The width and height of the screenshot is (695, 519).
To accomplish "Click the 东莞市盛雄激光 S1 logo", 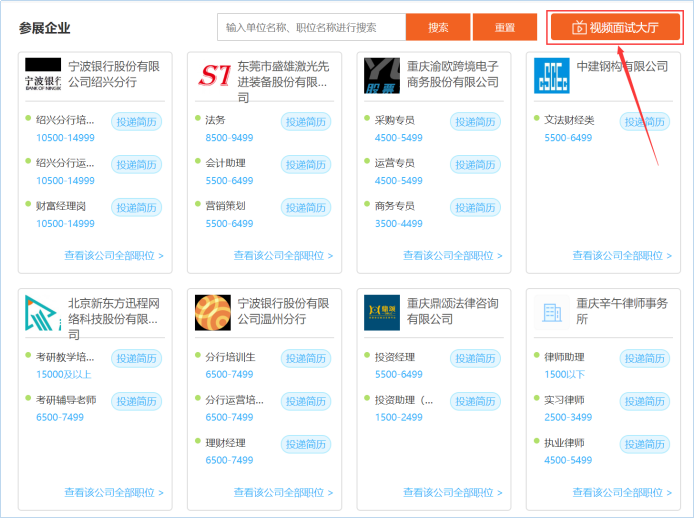I will coord(213,76).
